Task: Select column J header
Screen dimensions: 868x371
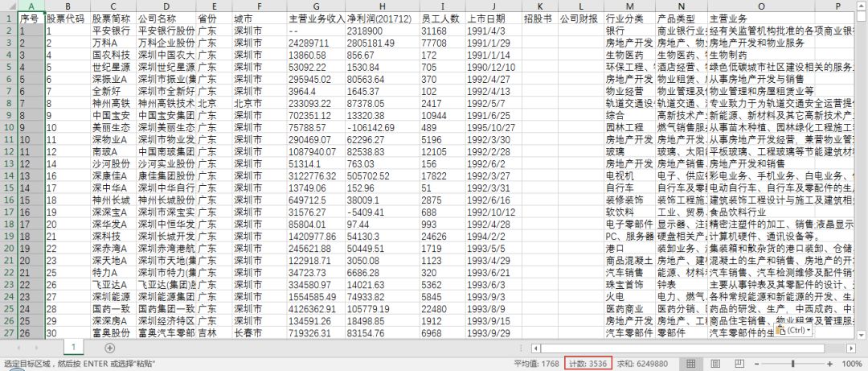Action: tap(493, 6)
